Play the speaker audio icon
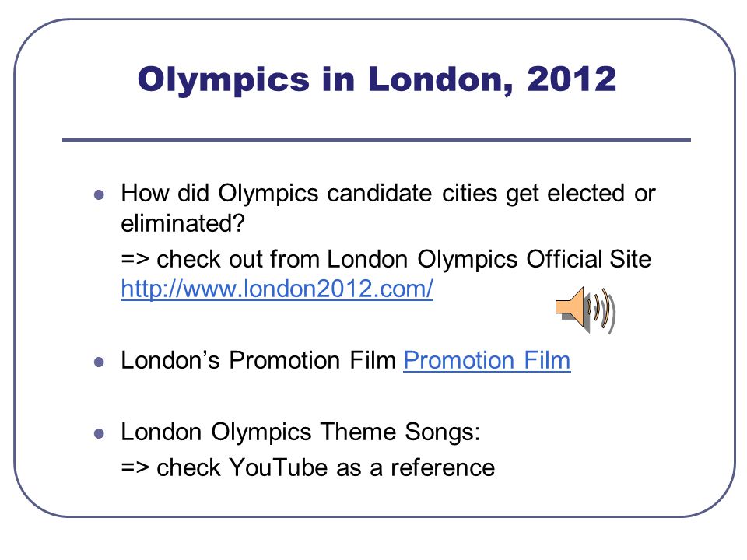The height and width of the screenshot is (560, 747). (585, 310)
